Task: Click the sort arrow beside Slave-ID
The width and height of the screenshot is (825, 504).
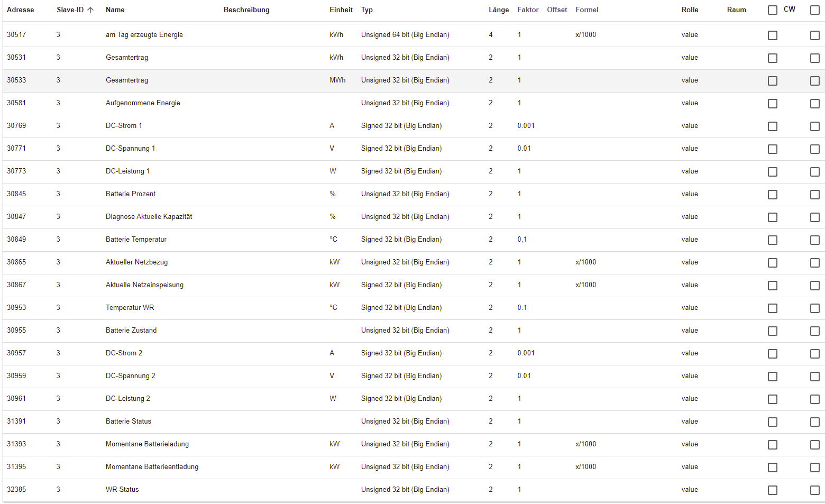Action: click(x=90, y=10)
